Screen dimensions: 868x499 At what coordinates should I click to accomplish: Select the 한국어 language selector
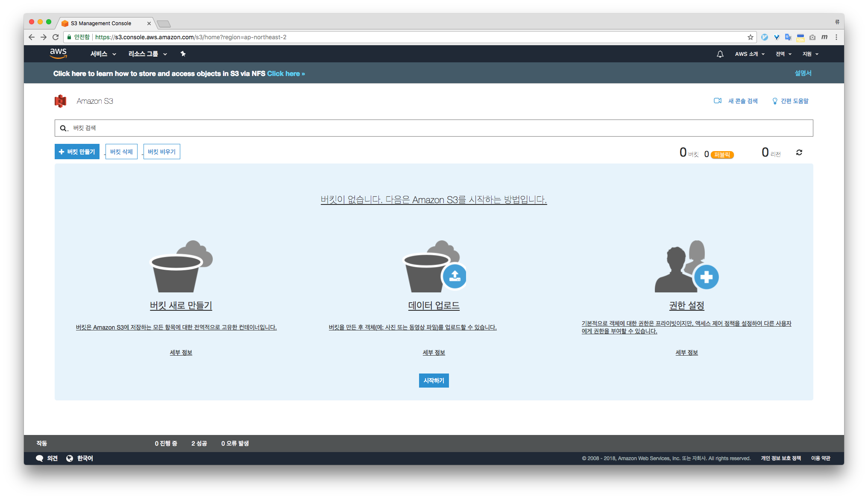pos(80,458)
